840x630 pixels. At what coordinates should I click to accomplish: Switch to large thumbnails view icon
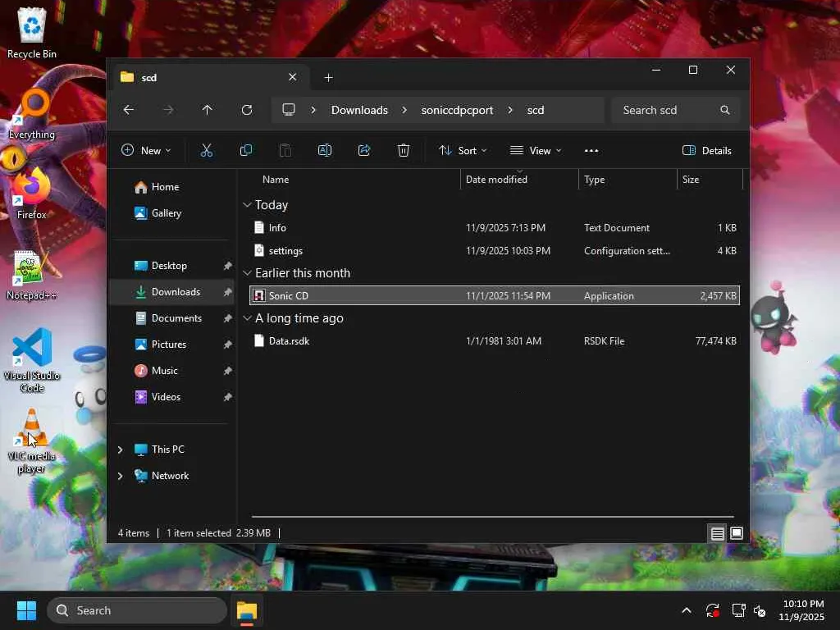pyautogui.click(x=737, y=533)
